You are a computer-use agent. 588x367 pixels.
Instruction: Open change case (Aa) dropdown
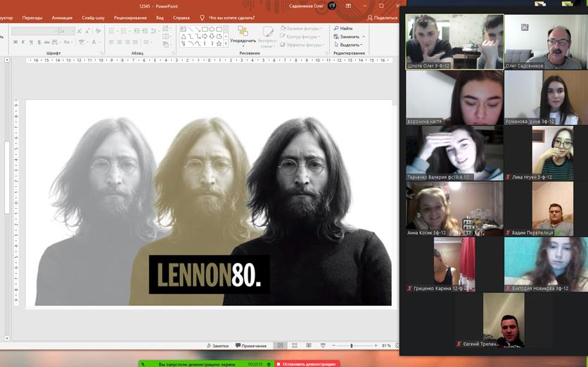(x=68, y=42)
